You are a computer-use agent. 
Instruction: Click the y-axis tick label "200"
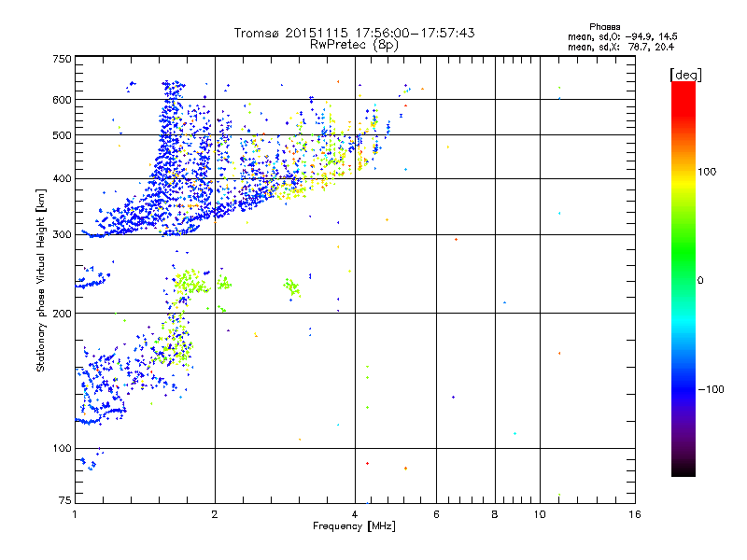[x=62, y=314]
